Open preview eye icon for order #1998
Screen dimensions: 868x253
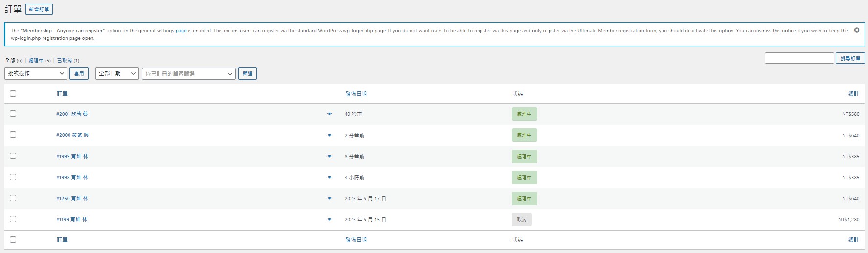click(329, 178)
